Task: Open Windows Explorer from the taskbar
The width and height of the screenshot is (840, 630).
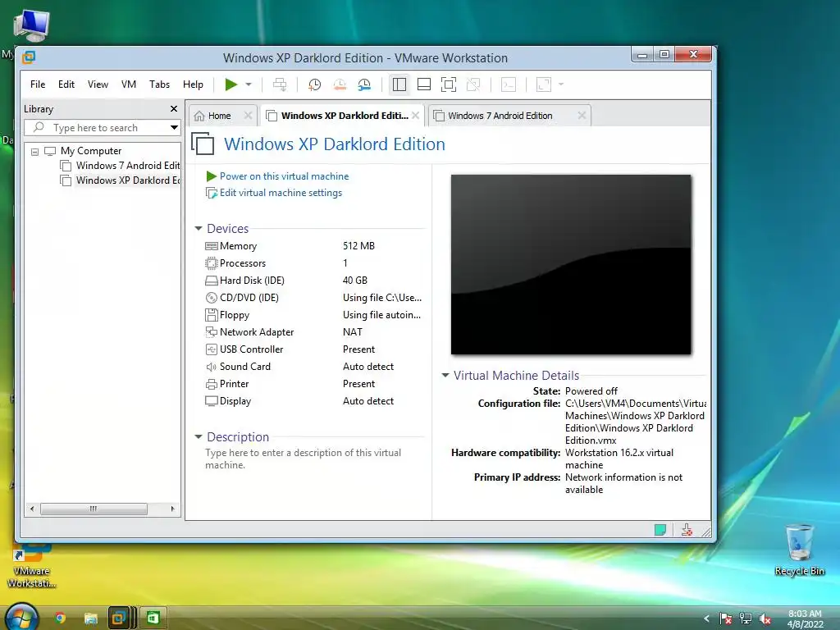Action: click(x=90, y=619)
